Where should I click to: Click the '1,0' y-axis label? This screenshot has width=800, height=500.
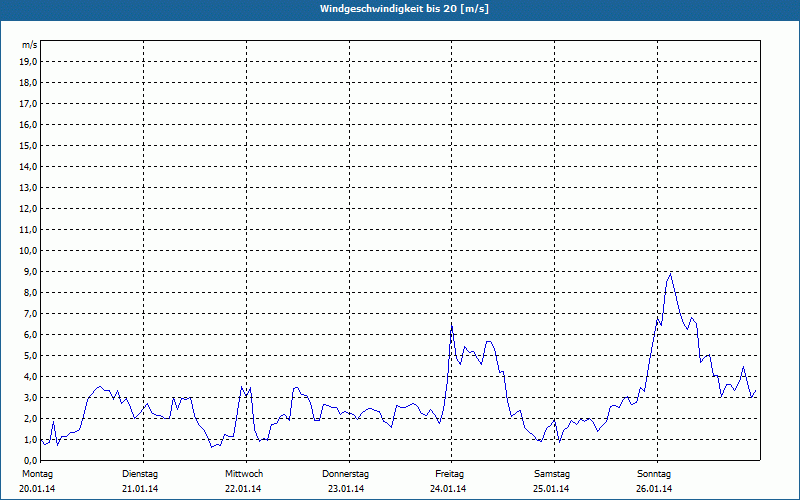(x=30, y=439)
